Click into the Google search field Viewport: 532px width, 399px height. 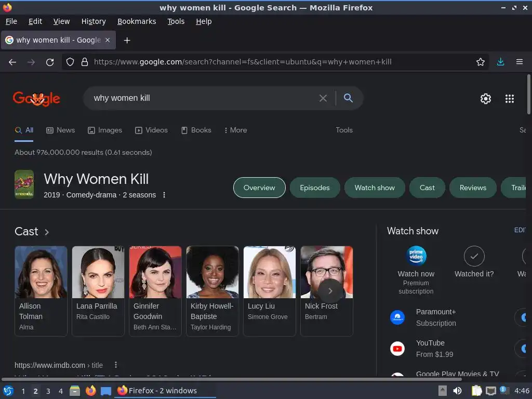pos(204,98)
